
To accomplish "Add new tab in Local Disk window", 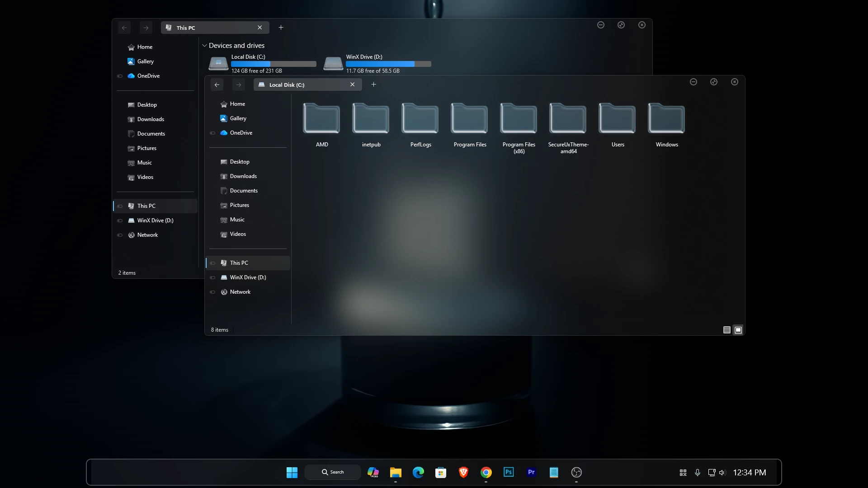I will pos(373,84).
